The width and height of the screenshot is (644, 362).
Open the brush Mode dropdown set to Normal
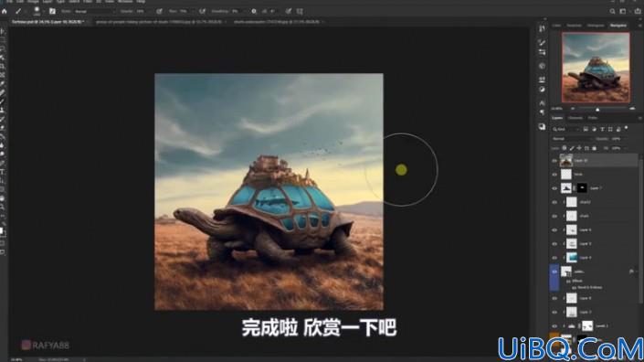click(x=94, y=12)
